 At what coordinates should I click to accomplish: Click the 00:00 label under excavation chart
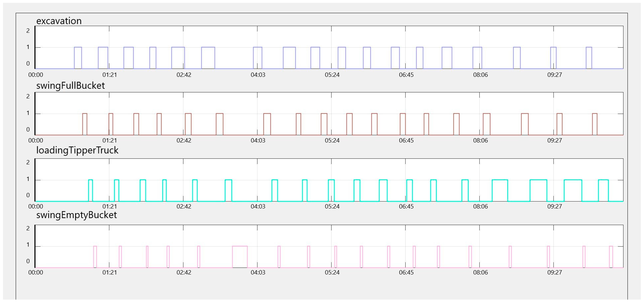tap(36, 75)
